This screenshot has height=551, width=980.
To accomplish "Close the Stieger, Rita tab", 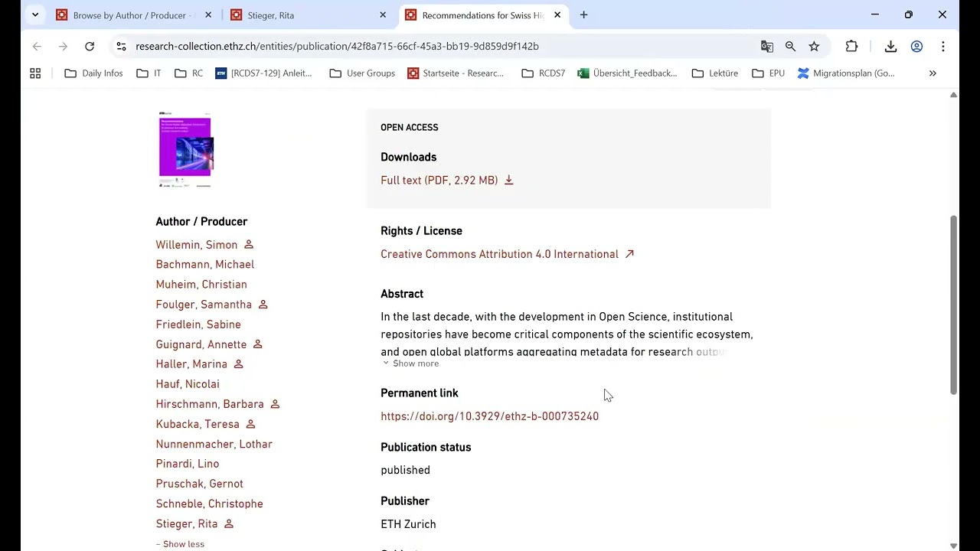I will pos(383,15).
